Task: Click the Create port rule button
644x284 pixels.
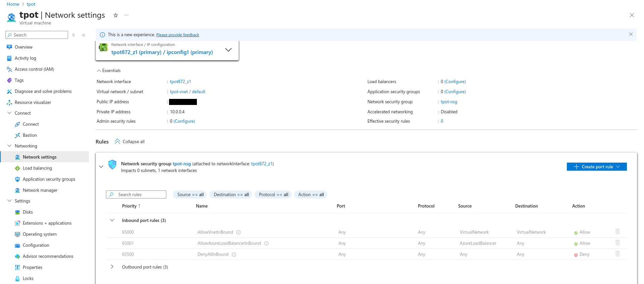Action: point(596,167)
